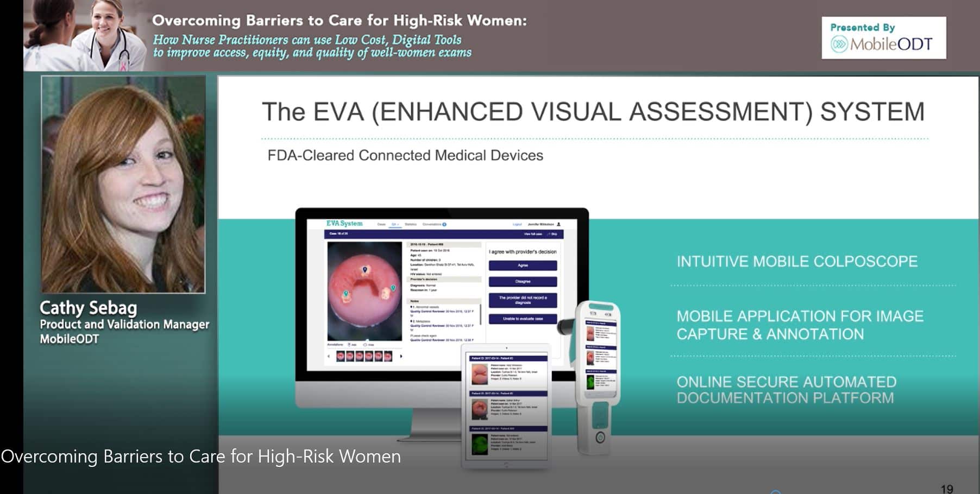Screen dimensions: 980x494
Task: Click the user profile icon on monitor screen
Action: (558, 224)
